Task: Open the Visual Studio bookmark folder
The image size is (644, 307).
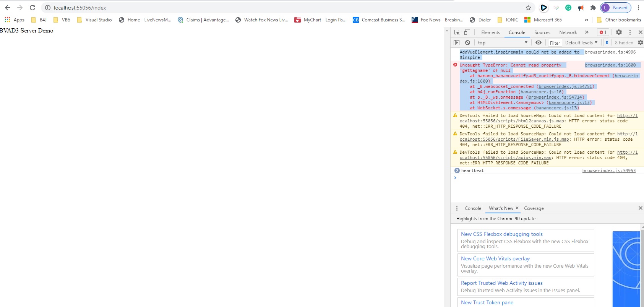Action: pos(94,20)
